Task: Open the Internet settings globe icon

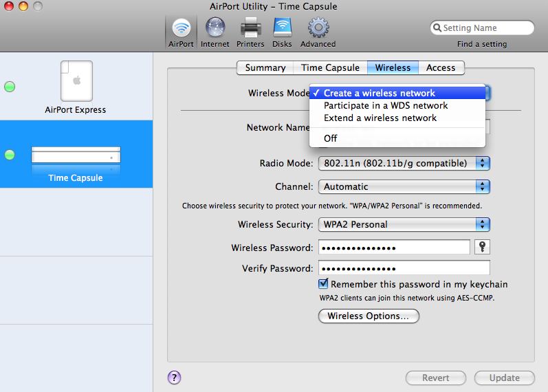Action: pyautogui.click(x=215, y=28)
